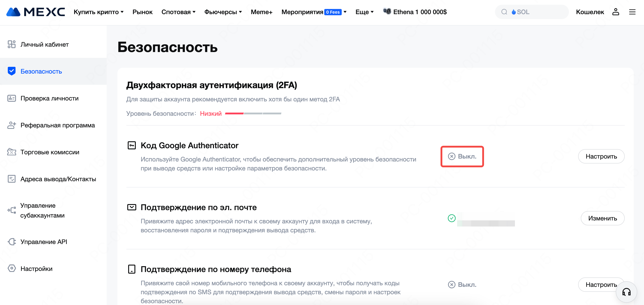Go to Личный кабинет in sidebar
The height and width of the screenshot is (305, 644).
(53, 44)
